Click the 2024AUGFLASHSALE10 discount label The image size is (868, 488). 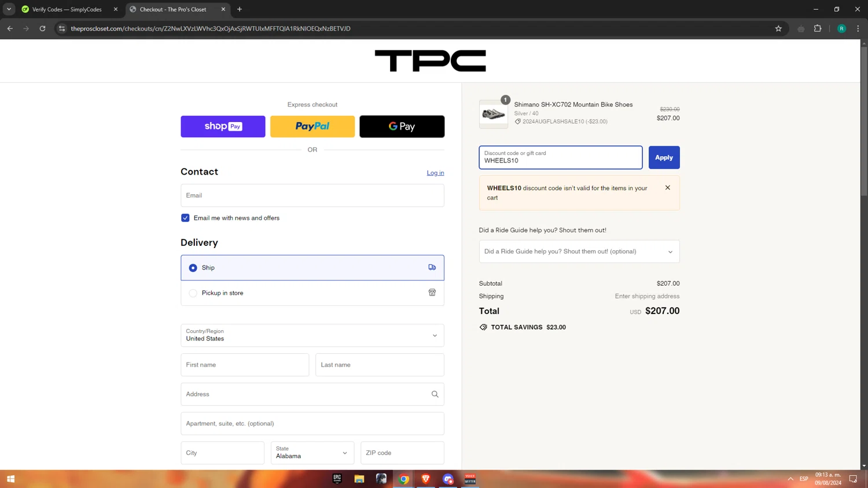[x=565, y=121]
